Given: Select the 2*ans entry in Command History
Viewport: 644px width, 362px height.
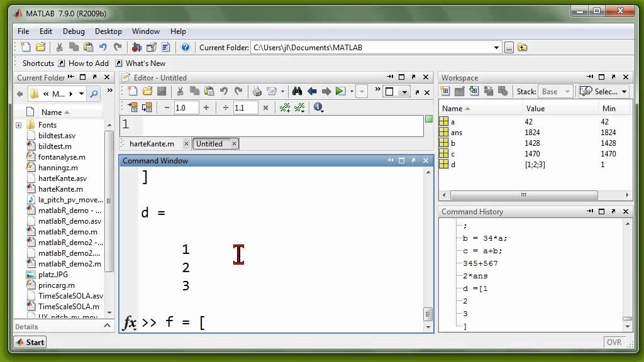Looking at the screenshot, I should point(475,276).
